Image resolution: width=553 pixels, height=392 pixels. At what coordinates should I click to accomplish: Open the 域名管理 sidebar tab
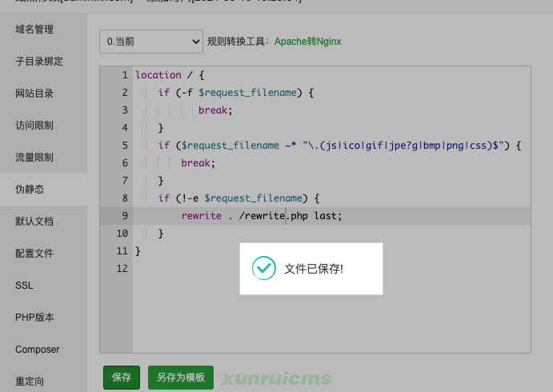(34, 30)
